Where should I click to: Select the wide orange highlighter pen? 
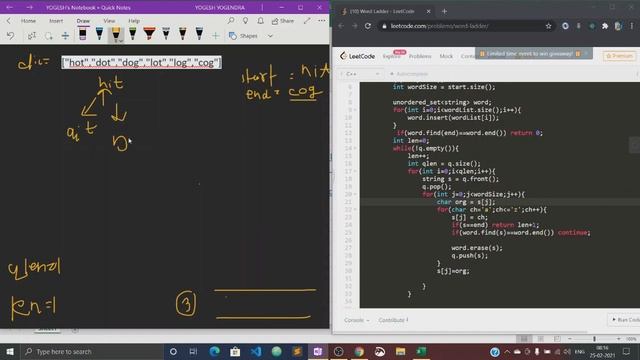[149, 34]
